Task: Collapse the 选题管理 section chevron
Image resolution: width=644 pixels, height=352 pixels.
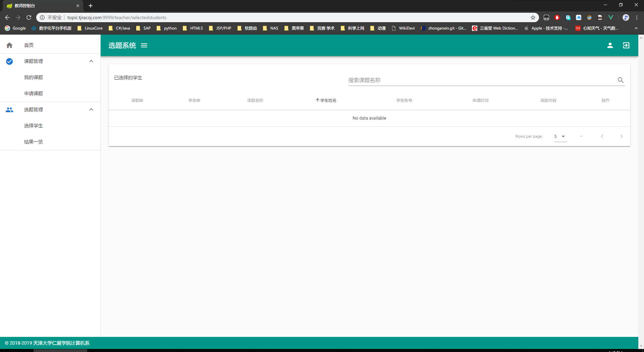Action: 91,109
